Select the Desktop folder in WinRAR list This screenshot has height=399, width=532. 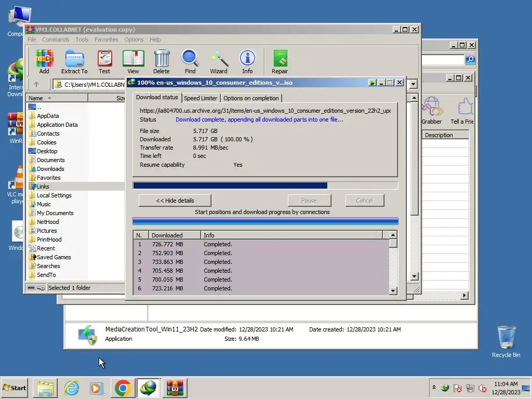[x=47, y=151]
